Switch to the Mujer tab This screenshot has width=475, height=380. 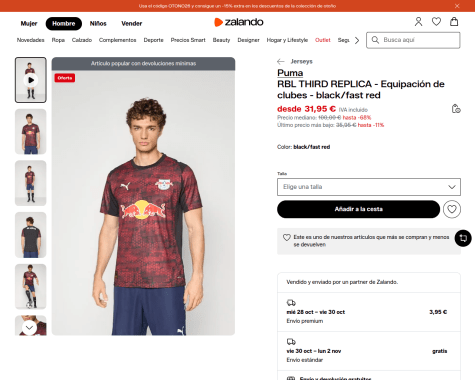pyautogui.click(x=29, y=24)
